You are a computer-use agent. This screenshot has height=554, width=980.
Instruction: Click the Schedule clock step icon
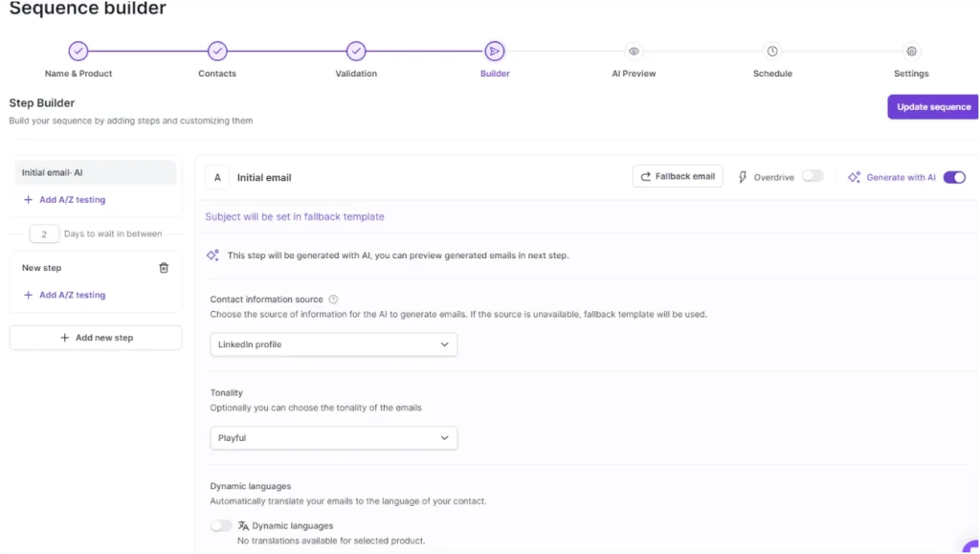772,51
